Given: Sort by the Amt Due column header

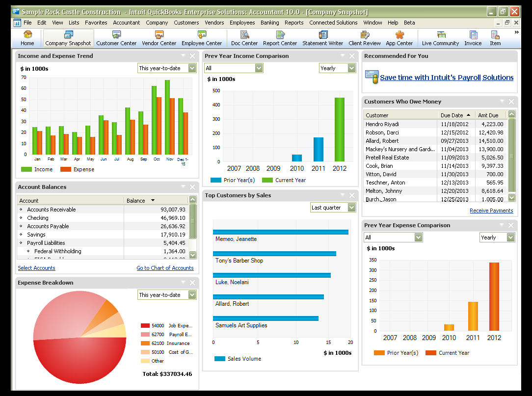Looking at the screenshot, I should pos(490,115).
